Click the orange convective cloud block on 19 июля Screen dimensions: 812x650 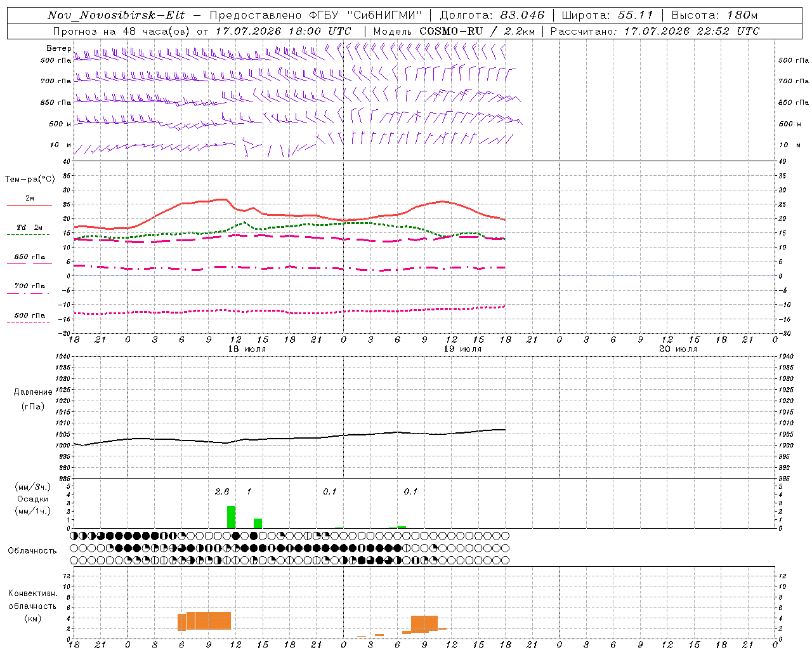tap(424, 624)
